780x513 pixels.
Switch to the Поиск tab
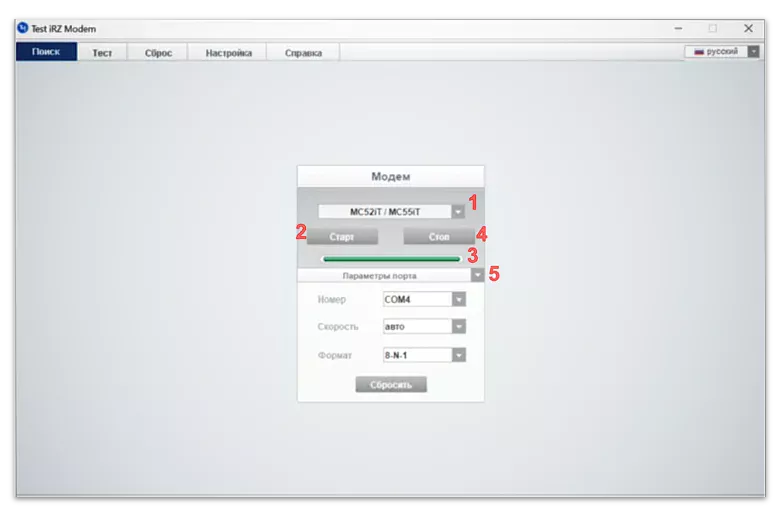pos(46,52)
